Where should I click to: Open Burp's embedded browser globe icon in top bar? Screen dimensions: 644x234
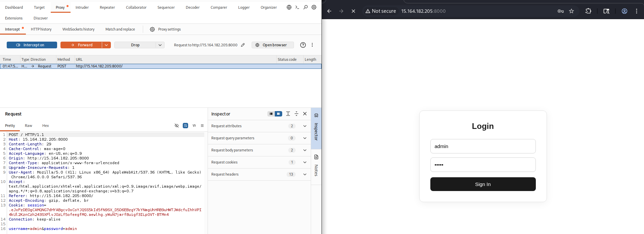pos(289,7)
